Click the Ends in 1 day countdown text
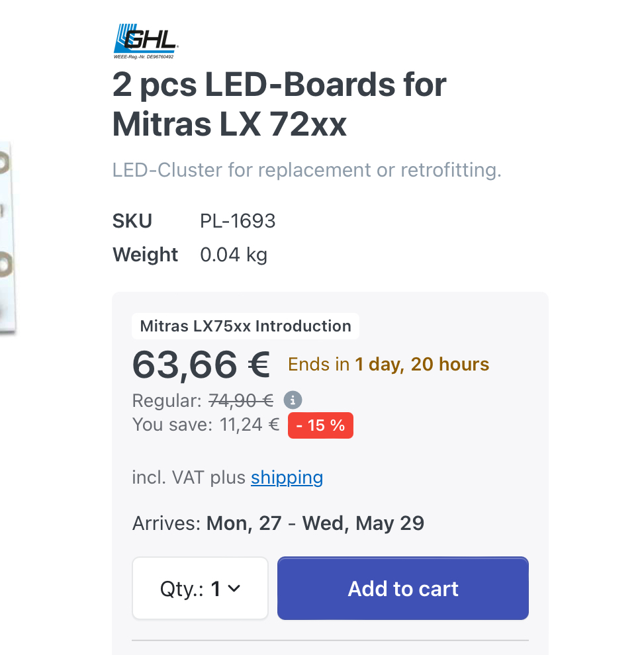The height and width of the screenshot is (655, 644). 389,365
